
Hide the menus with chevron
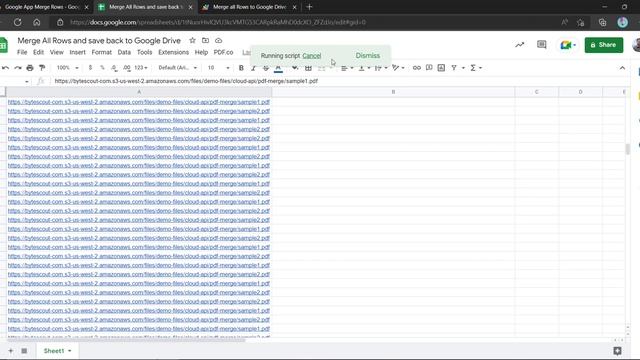pos(622,68)
